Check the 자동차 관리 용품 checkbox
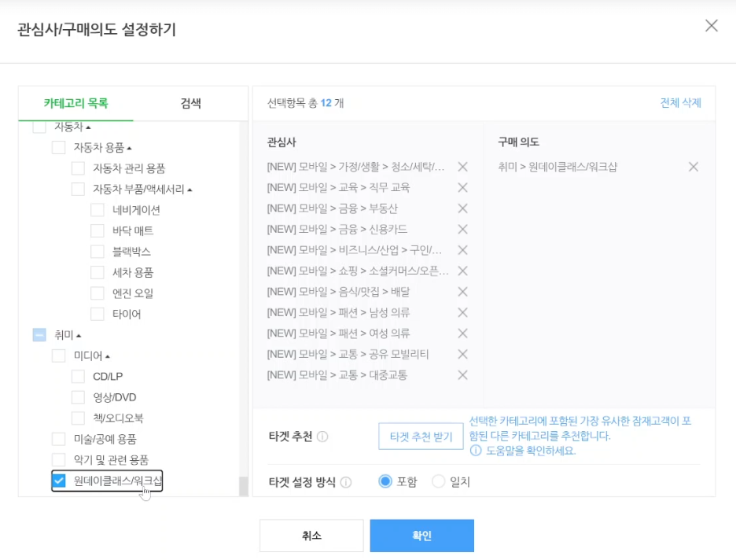Viewport: 736px width, 560px height. (x=78, y=168)
